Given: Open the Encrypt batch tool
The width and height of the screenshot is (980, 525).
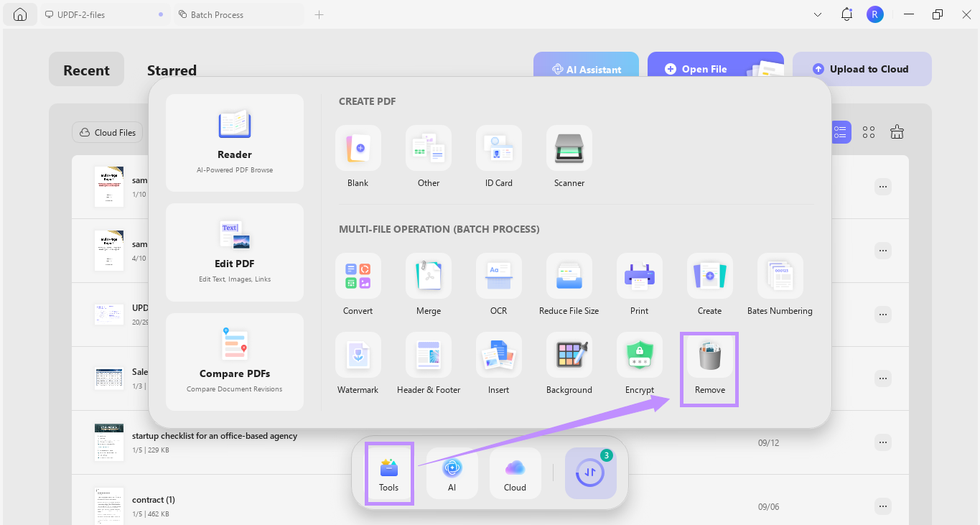Looking at the screenshot, I should (x=639, y=363).
